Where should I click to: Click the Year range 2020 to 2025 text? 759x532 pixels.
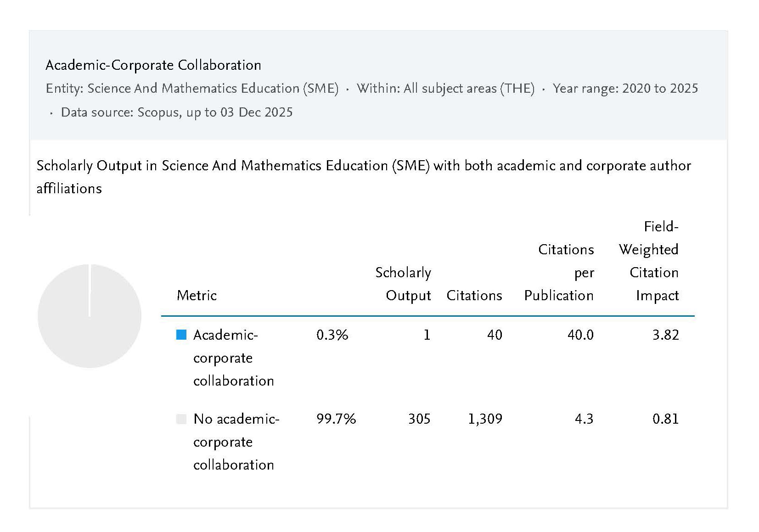coord(625,88)
